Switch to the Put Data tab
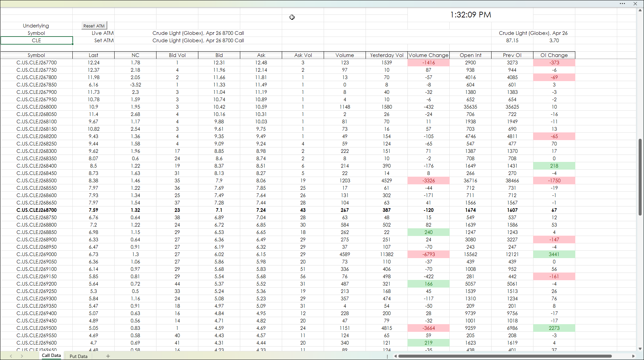Viewport: 644px width, 360px height. click(78, 356)
